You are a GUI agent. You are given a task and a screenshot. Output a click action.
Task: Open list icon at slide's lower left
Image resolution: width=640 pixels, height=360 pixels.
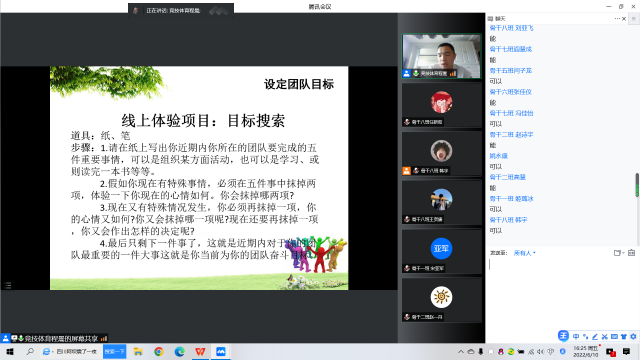8,285
